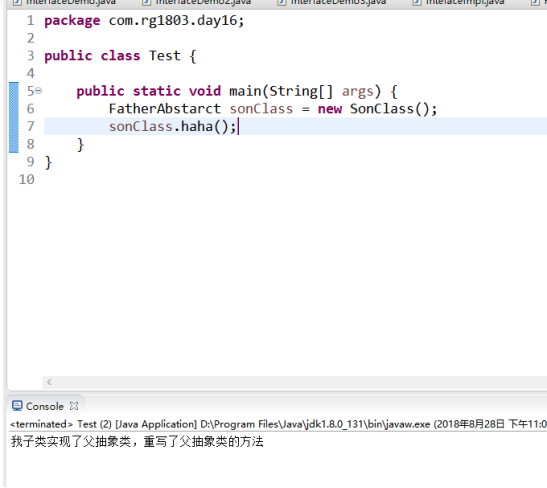The image size is (547, 488).
Task: Close the Console view with its X icon
Action: [74, 406]
